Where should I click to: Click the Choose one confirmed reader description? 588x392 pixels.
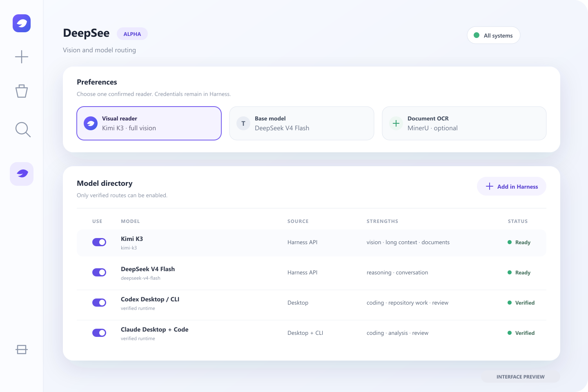point(154,94)
